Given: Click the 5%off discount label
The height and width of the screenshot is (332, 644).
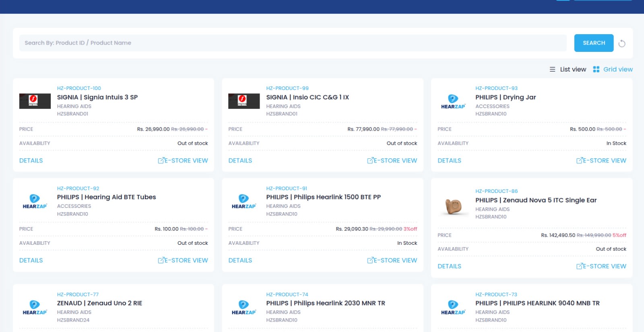Looking at the screenshot, I should [619, 235].
